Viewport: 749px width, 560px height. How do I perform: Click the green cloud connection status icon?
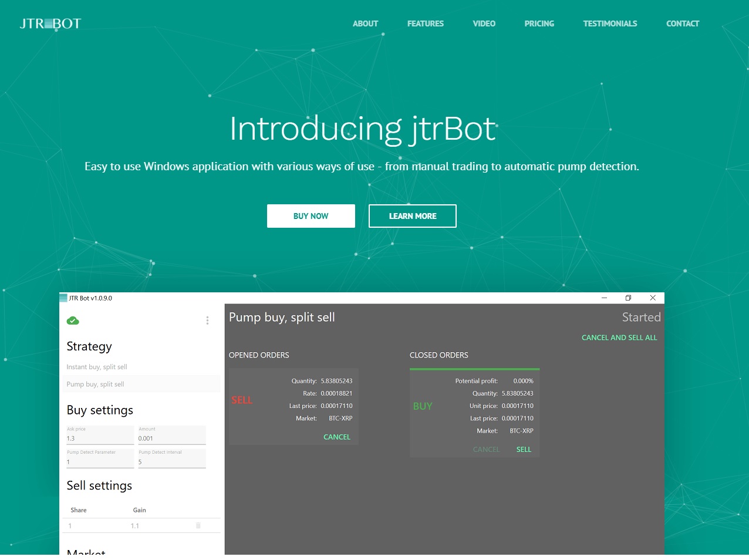[73, 321]
